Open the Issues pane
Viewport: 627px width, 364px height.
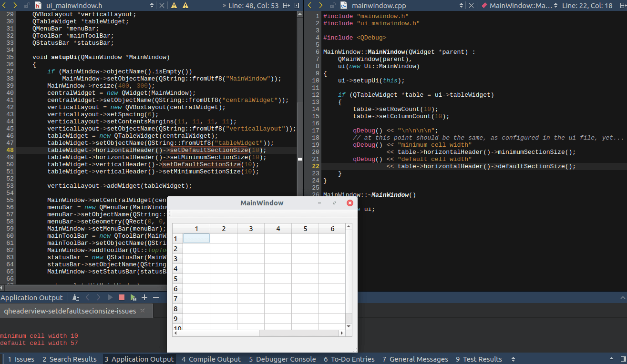coord(21,359)
